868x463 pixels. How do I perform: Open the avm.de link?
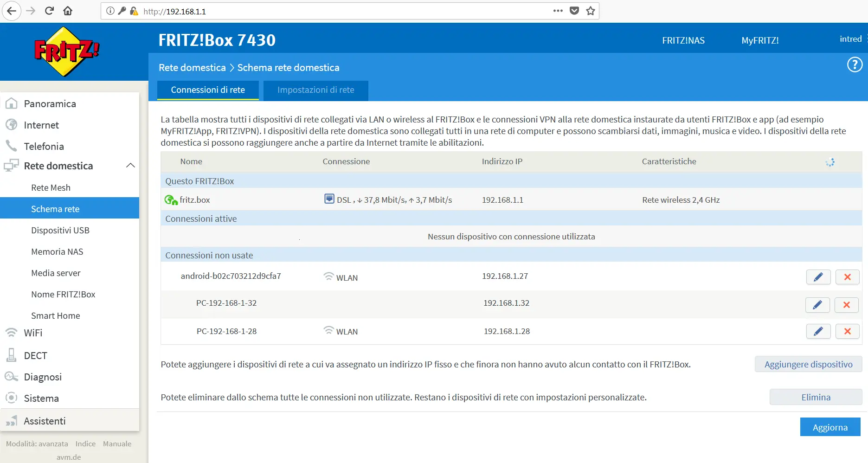point(69,457)
